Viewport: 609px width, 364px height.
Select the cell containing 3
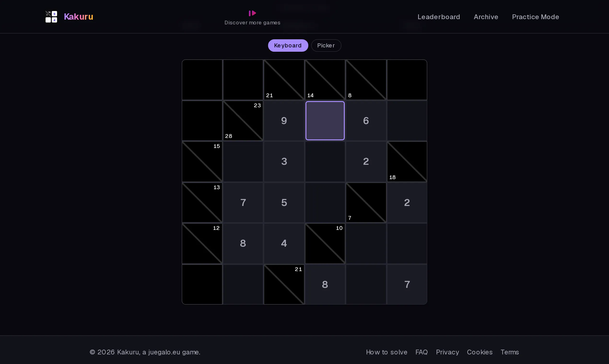pos(284,162)
